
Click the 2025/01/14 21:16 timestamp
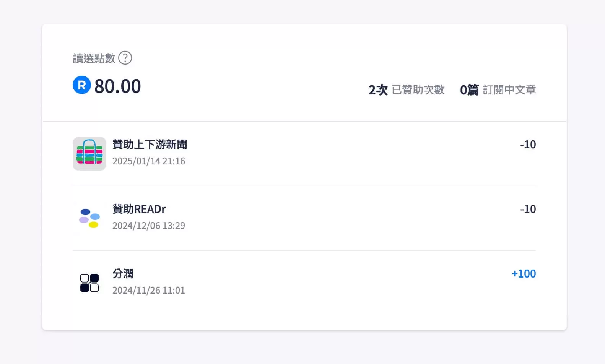[149, 161]
